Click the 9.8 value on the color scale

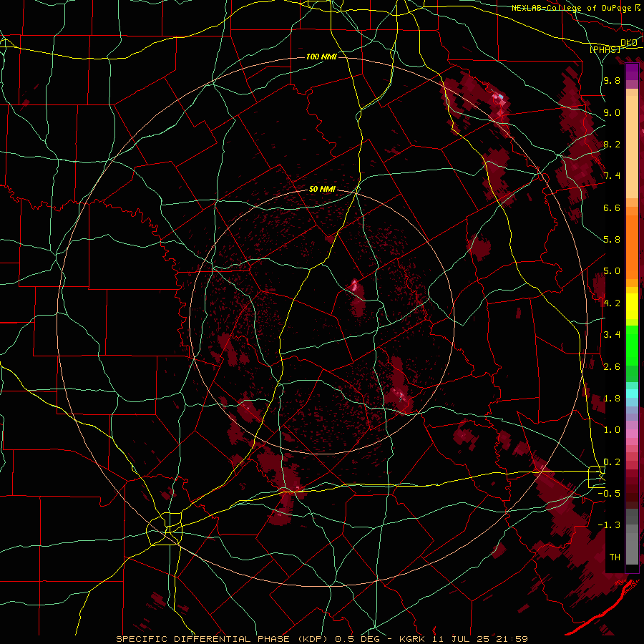tap(612, 80)
